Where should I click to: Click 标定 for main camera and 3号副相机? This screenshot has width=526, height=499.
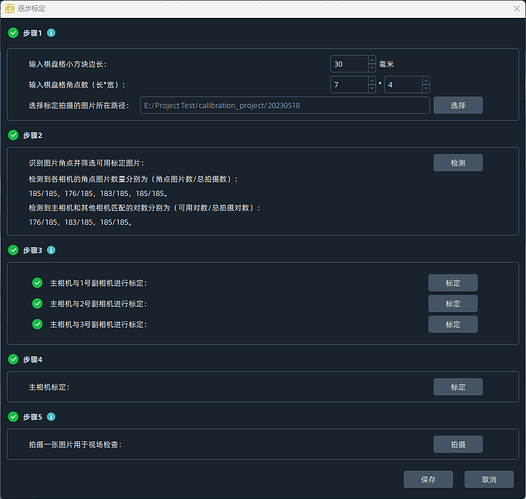pyautogui.click(x=453, y=325)
